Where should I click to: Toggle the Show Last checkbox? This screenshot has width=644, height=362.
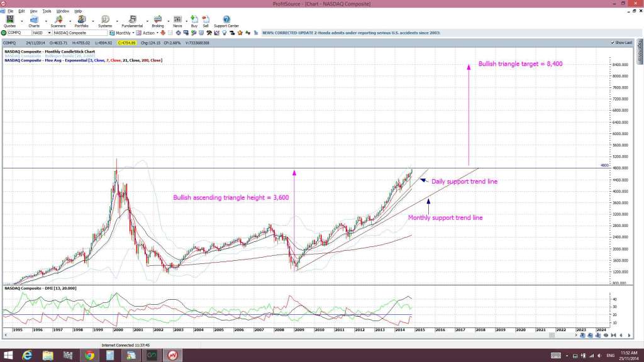(621, 43)
